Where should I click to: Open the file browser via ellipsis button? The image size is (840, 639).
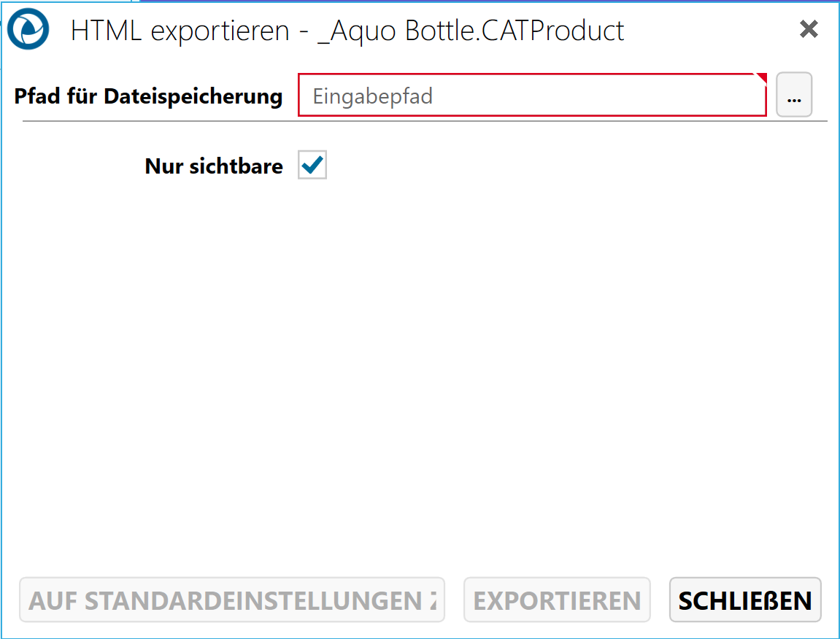(x=794, y=96)
